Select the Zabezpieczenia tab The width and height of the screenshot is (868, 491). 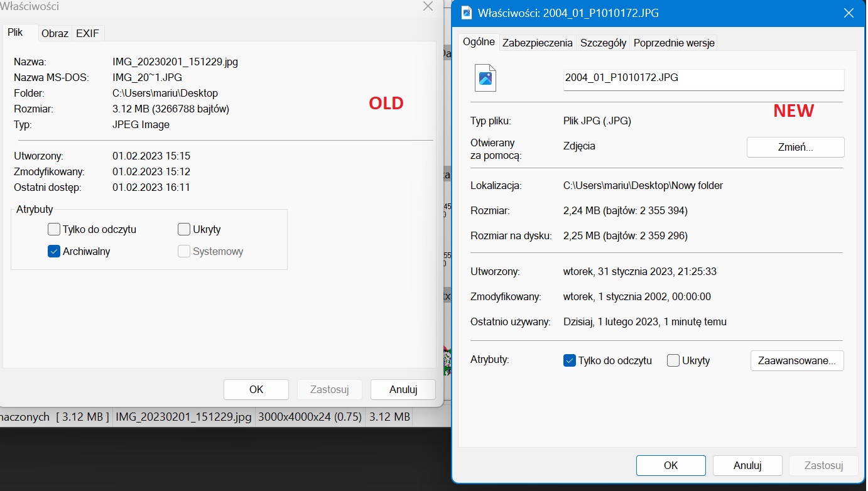tap(537, 43)
